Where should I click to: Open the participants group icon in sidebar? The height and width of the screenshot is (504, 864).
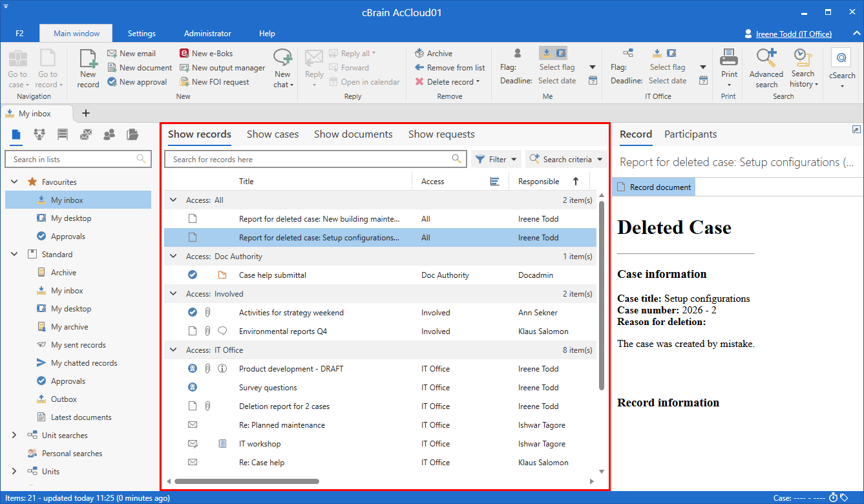pyautogui.click(x=109, y=134)
